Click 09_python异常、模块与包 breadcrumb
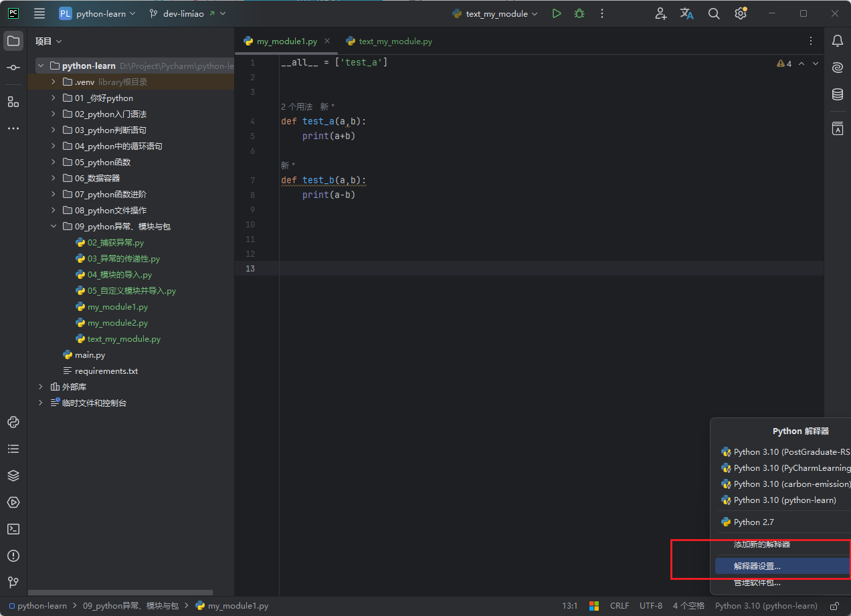Screen dimensions: 851x616 [x=130, y=606]
